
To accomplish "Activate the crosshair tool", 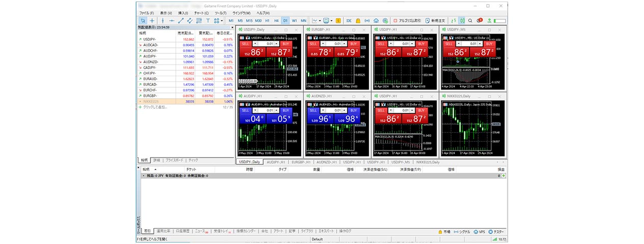I will click(x=152, y=21).
